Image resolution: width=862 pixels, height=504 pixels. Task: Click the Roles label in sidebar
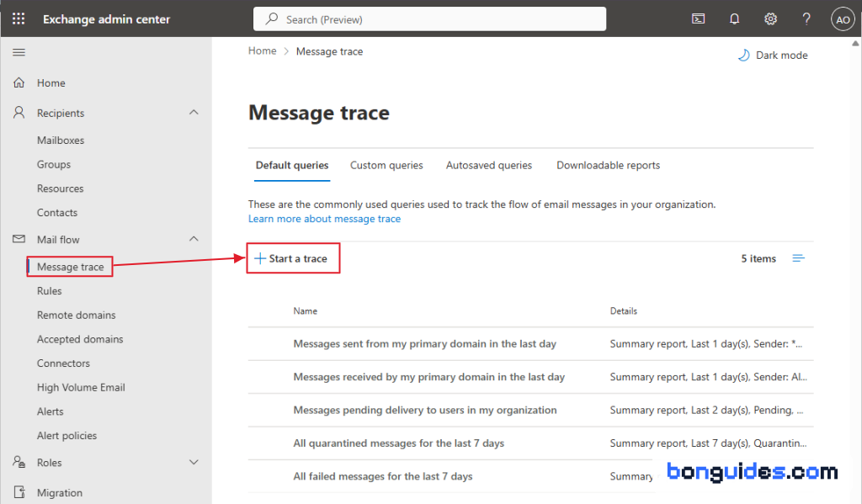pyautogui.click(x=50, y=463)
